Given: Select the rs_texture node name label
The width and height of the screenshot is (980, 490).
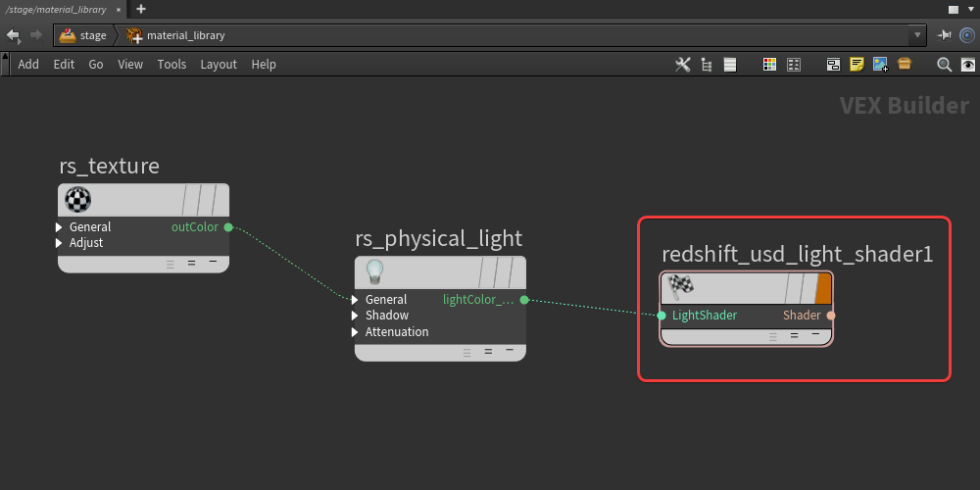Looking at the screenshot, I should pyautogui.click(x=110, y=167).
